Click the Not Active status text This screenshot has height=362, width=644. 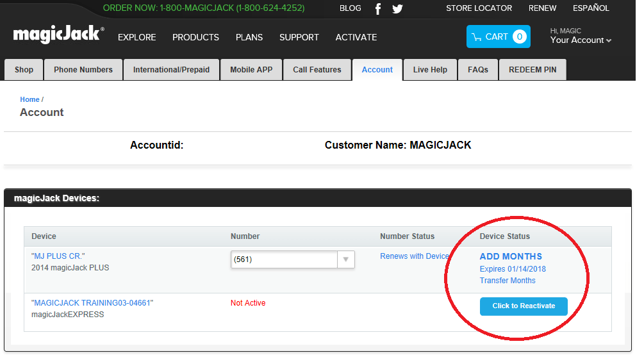click(248, 303)
